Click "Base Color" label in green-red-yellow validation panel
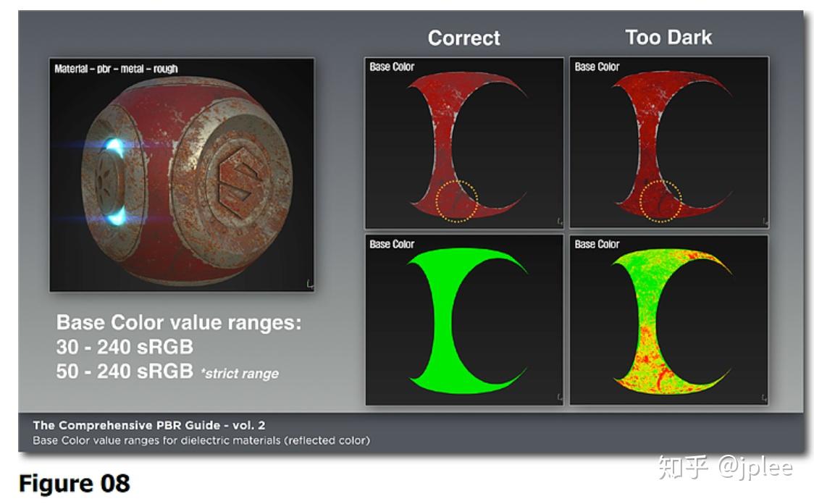This screenshot has height=504, width=814. click(597, 244)
